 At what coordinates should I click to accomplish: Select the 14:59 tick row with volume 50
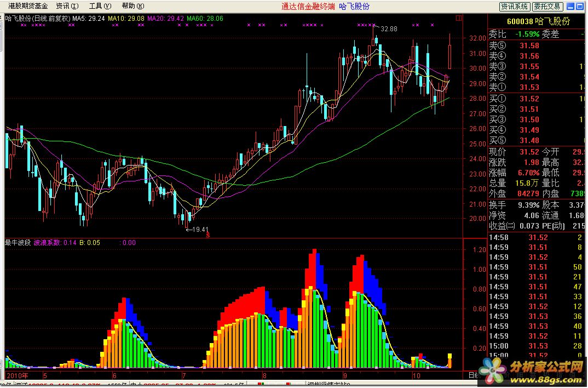coord(537,267)
